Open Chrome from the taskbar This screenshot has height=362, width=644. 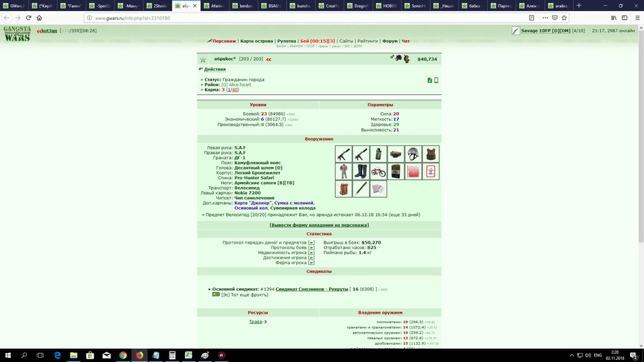123,356
